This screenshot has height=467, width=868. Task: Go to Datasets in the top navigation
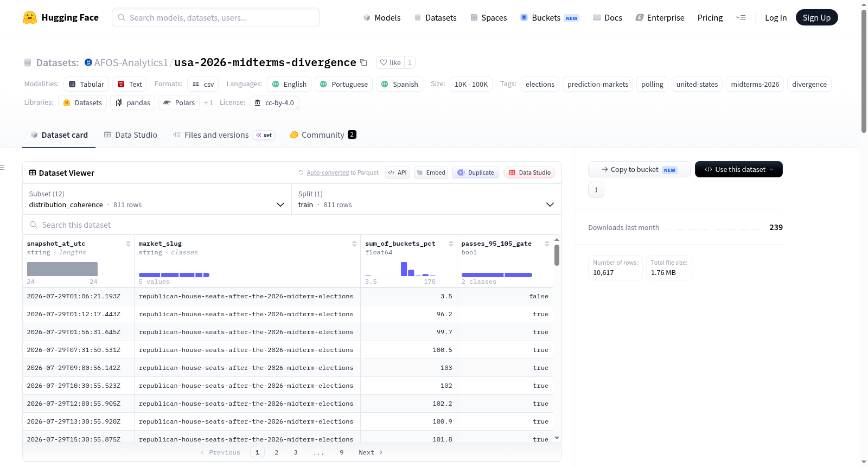(x=435, y=17)
